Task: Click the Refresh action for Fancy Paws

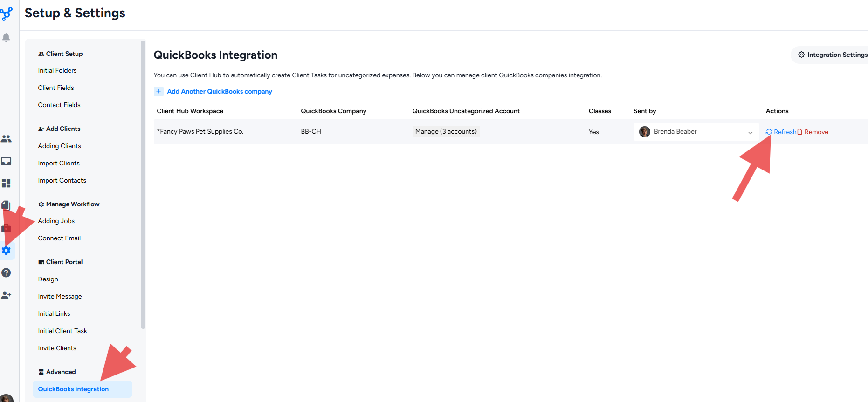Action: (x=781, y=132)
